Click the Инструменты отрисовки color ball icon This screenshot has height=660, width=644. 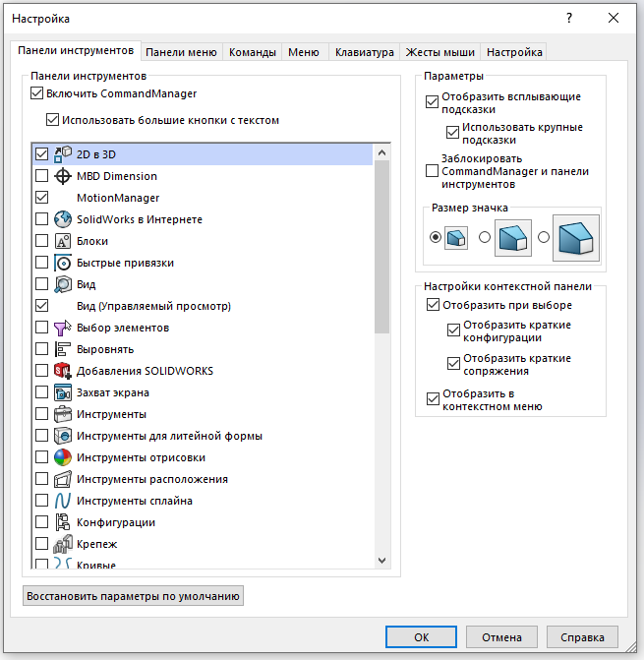click(63, 457)
